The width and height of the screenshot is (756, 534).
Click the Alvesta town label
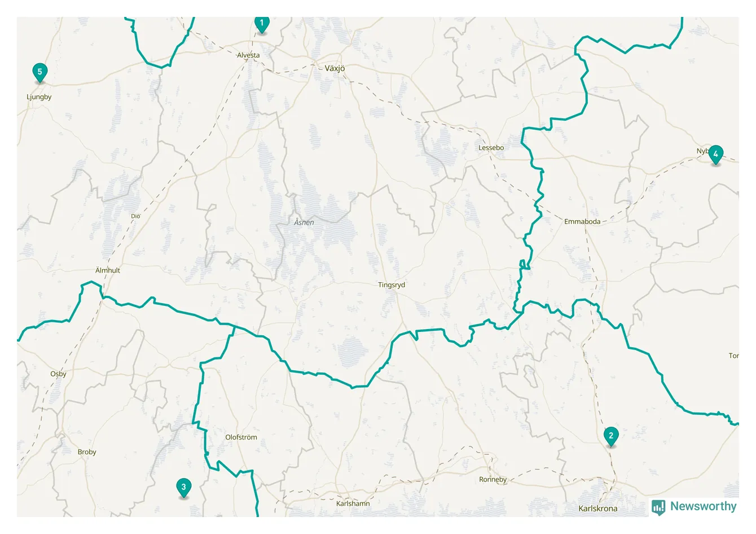click(x=248, y=55)
